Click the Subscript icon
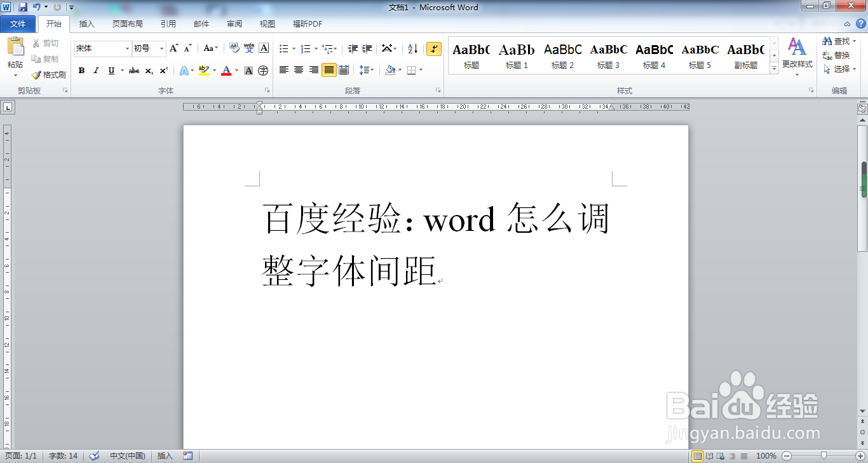The height and width of the screenshot is (463, 868). pyautogui.click(x=149, y=71)
